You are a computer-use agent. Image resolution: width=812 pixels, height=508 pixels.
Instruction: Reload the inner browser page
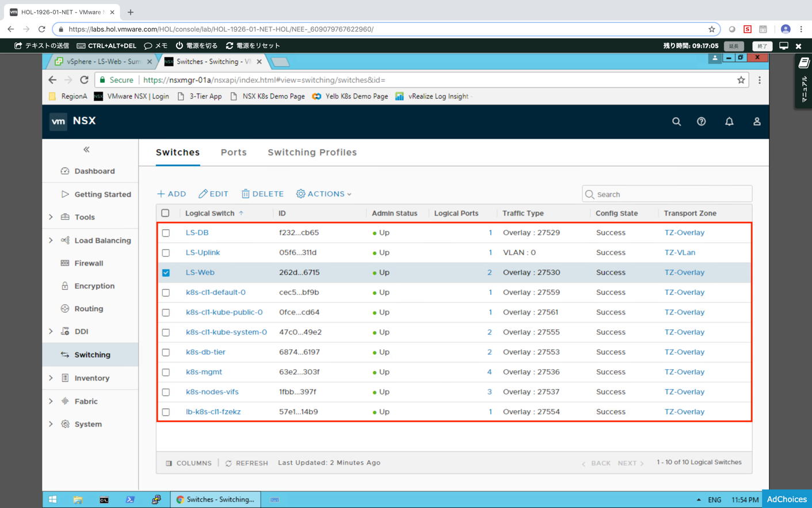[x=84, y=80]
